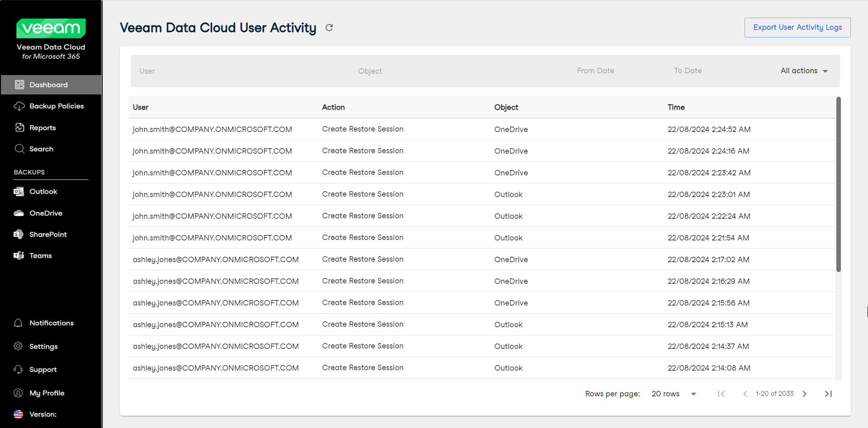
Task: Click the table vertical scrollbar
Action: point(839,184)
